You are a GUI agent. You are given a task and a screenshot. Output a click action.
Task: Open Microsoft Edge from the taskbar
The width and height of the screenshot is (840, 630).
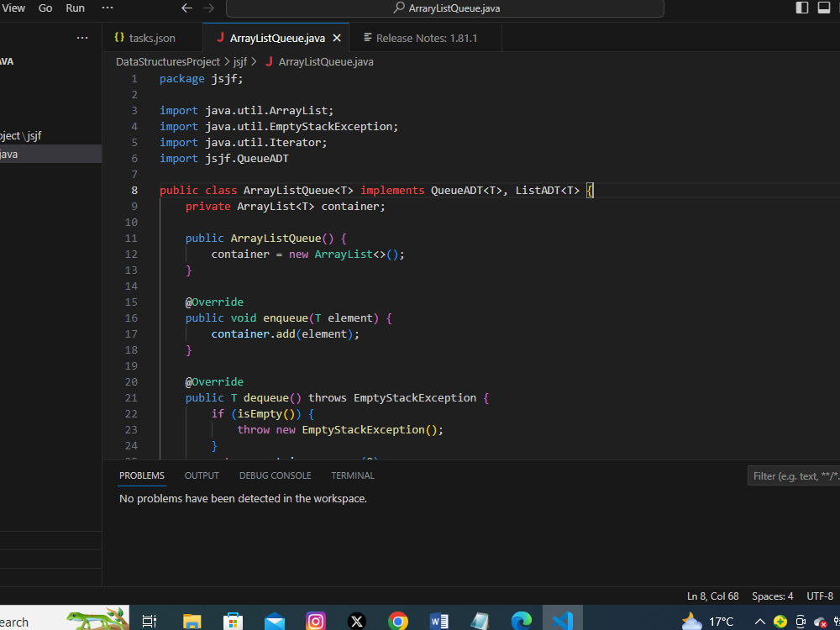(522, 622)
